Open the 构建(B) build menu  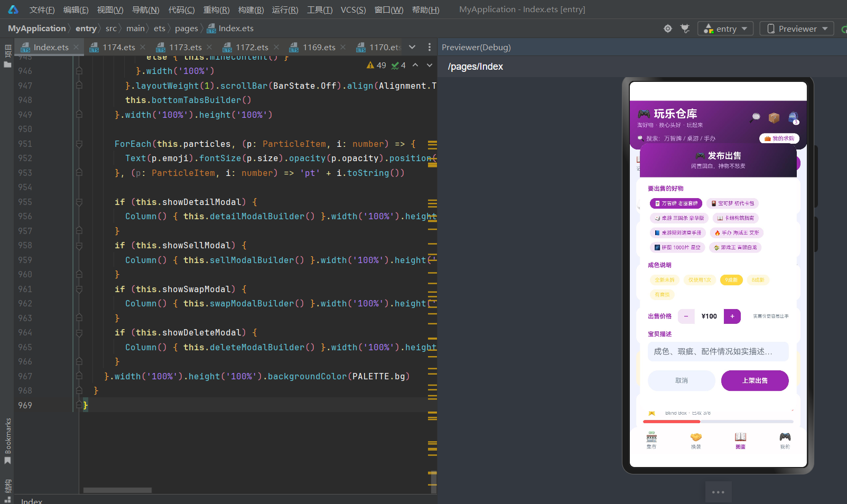pos(251,10)
